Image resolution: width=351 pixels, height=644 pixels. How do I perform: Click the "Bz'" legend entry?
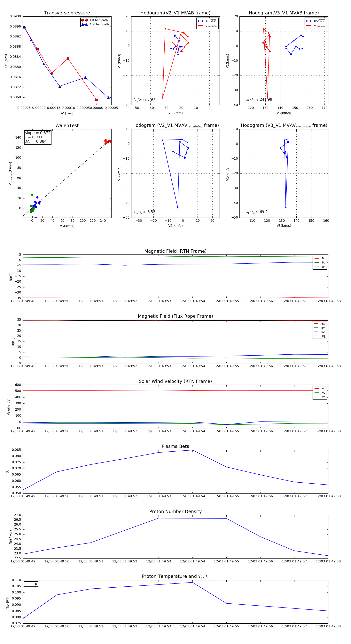pyautogui.click(x=320, y=332)
